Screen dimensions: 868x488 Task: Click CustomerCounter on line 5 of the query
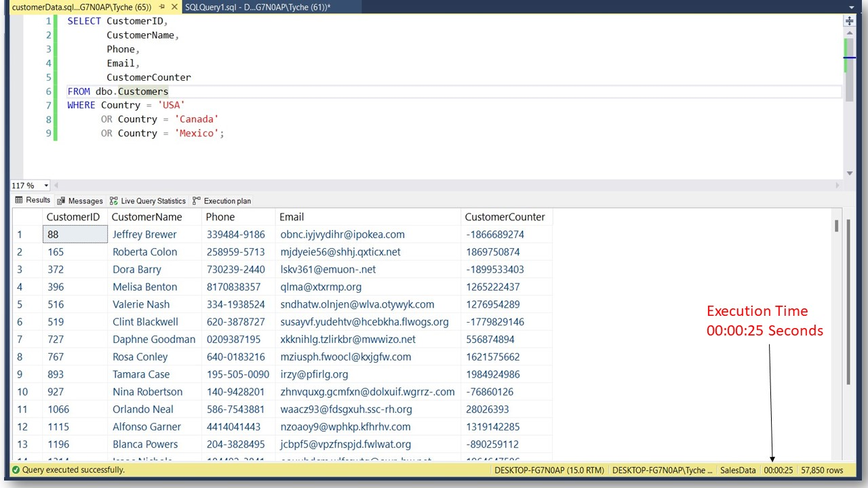(149, 77)
